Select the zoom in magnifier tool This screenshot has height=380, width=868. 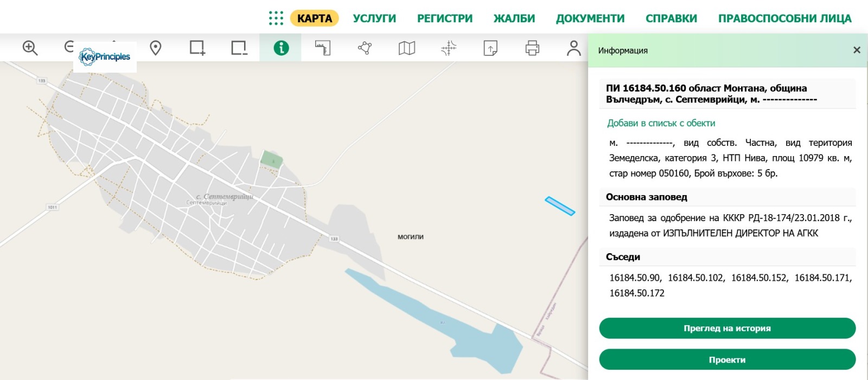(x=30, y=48)
